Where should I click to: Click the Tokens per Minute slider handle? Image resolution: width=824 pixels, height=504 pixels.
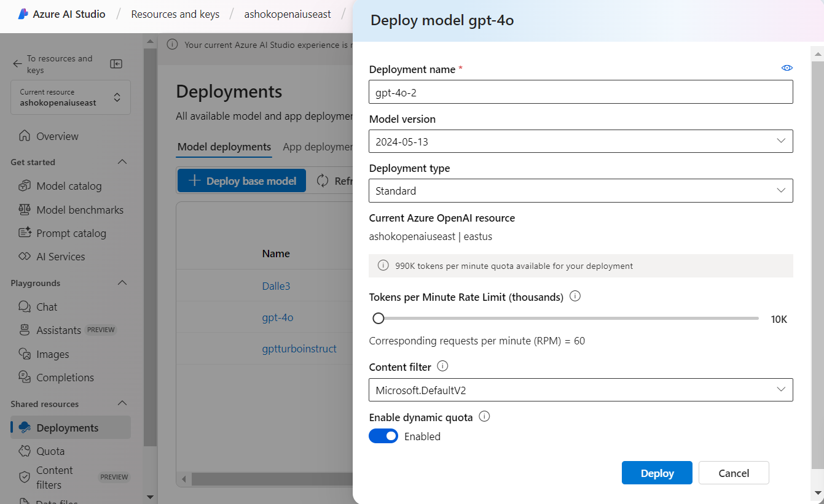pyautogui.click(x=379, y=318)
